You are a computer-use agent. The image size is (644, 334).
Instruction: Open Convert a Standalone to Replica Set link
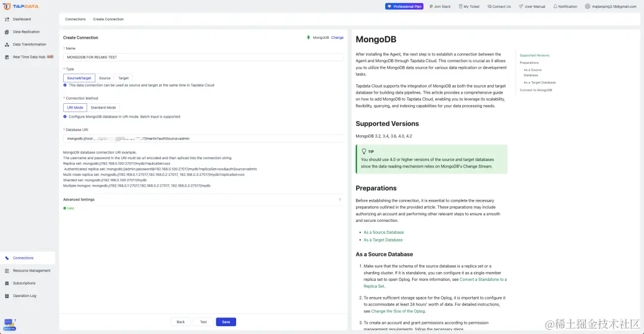point(435,283)
